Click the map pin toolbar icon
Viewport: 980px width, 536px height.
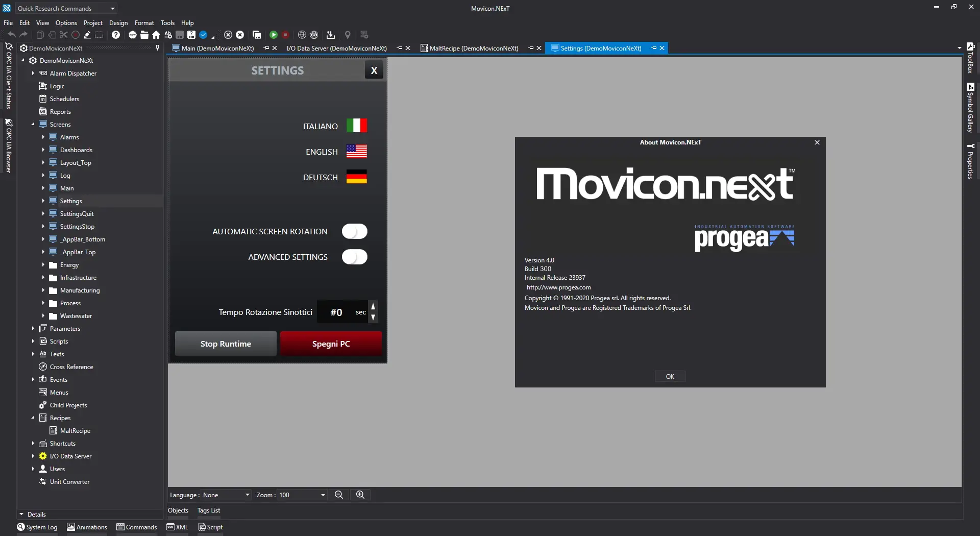coord(348,35)
